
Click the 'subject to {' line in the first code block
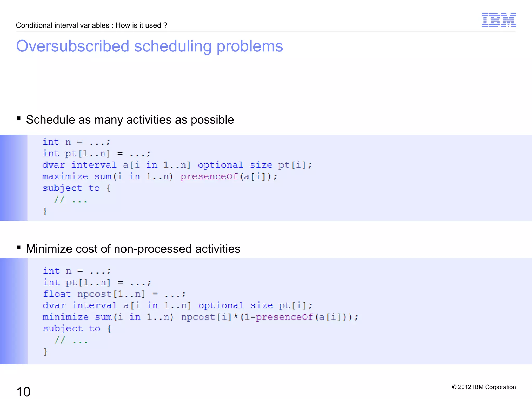77,188
